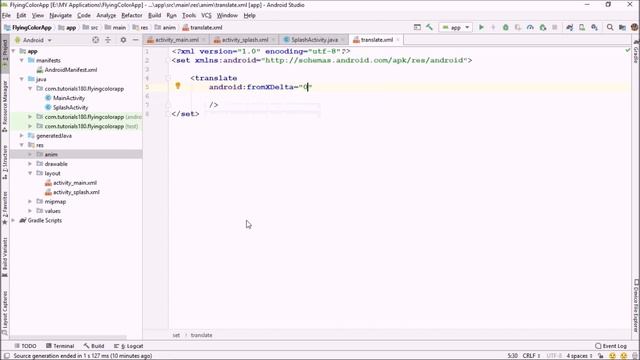The width and height of the screenshot is (640, 360).
Task: Open AVD Manager icon
Action: 582,27
